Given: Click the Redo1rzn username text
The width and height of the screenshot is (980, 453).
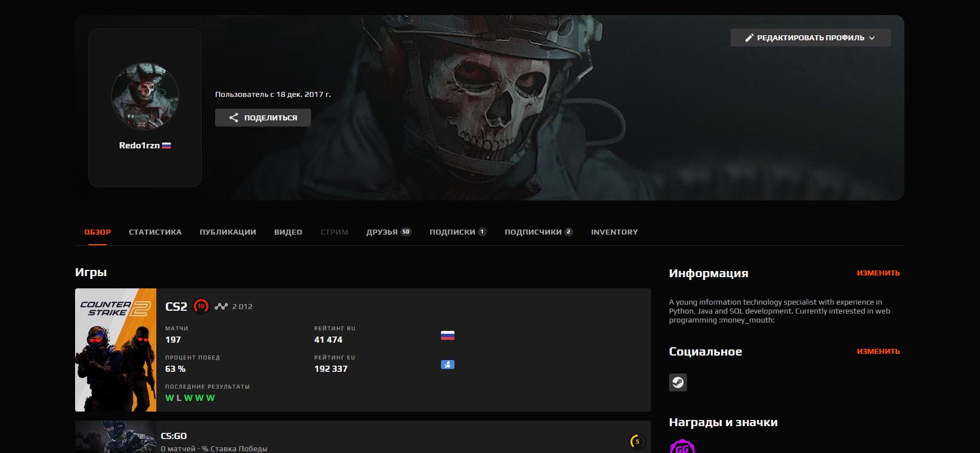Looking at the screenshot, I should 140,146.
